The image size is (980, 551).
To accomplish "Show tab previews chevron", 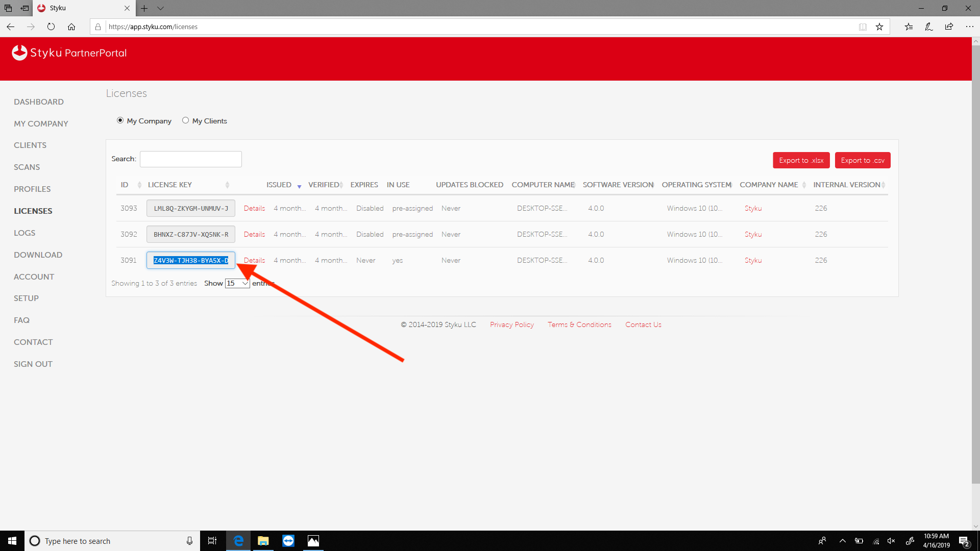I will point(160,8).
